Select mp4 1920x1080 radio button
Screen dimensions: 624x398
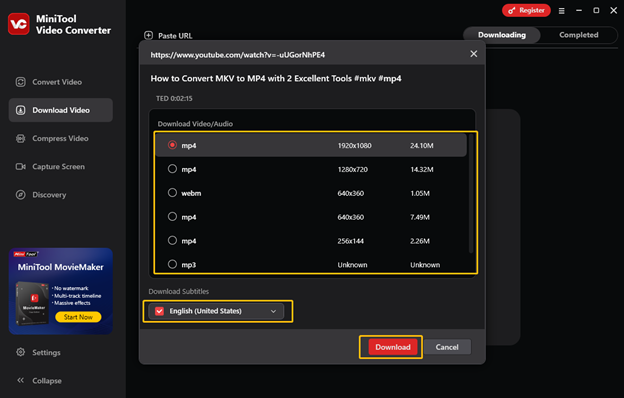click(x=172, y=145)
